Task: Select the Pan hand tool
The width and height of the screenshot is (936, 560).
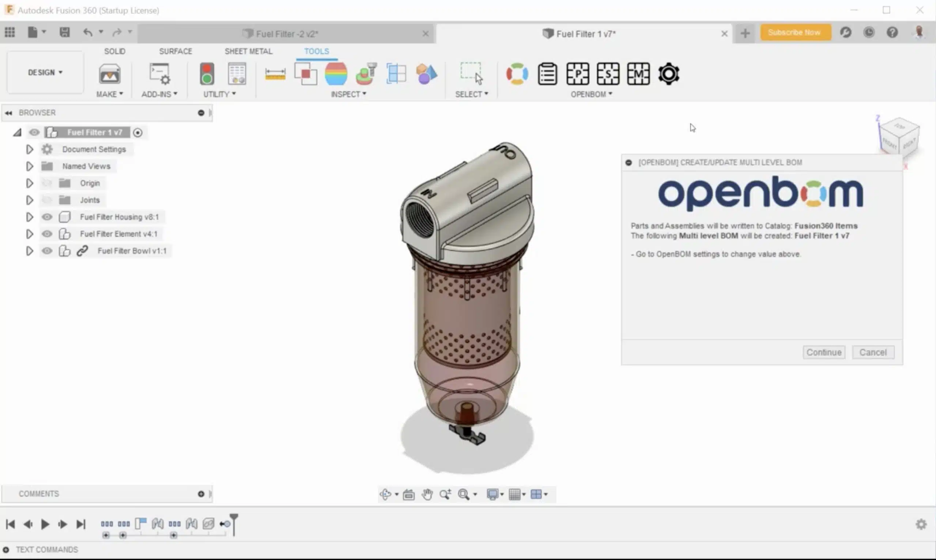Action: click(427, 494)
